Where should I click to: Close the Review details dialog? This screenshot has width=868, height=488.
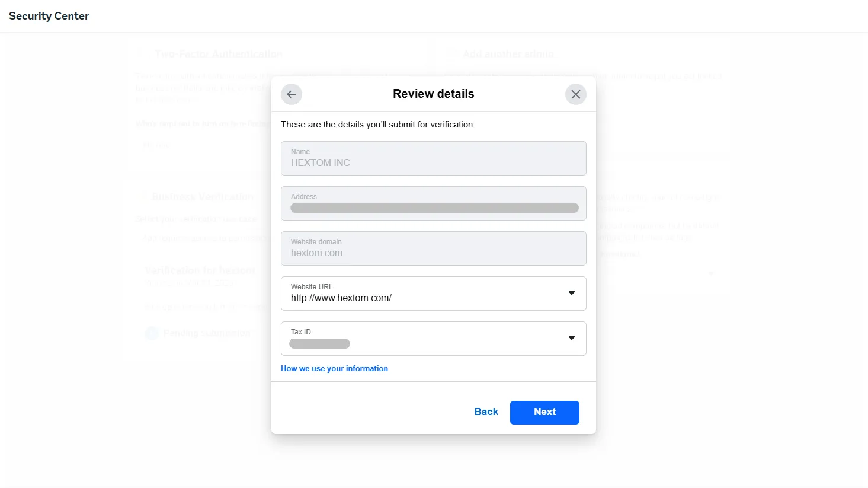tap(575, 94)
